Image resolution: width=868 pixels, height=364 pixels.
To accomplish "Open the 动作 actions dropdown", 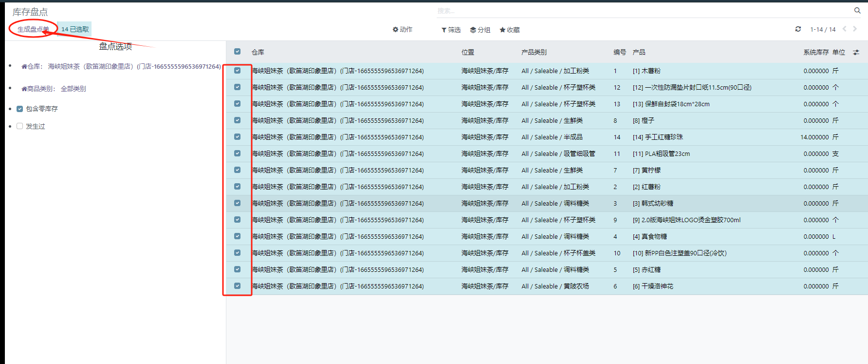I will tap(403, 30).
